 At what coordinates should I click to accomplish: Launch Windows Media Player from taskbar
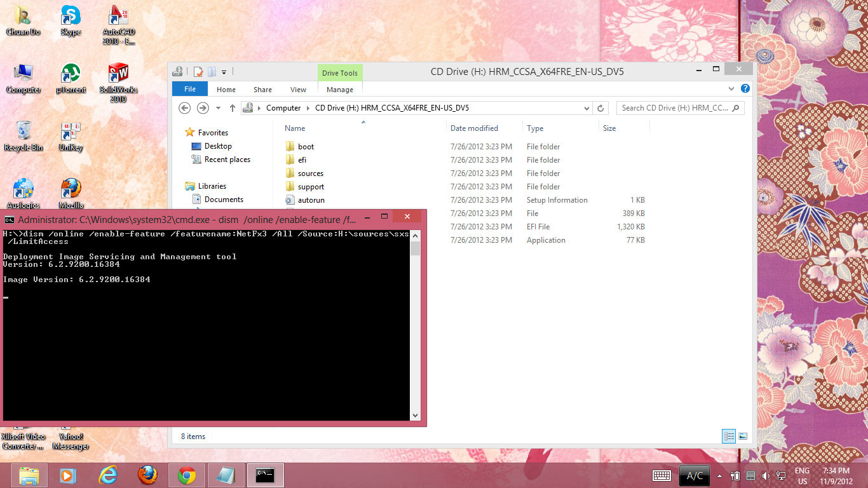[67, 475]
